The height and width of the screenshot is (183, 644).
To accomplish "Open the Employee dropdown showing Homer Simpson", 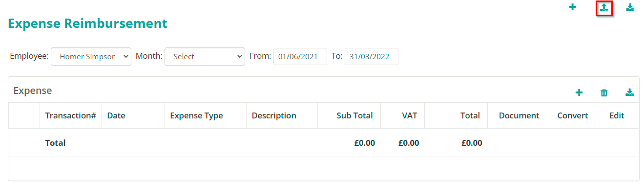I will [x=91, y=56].
